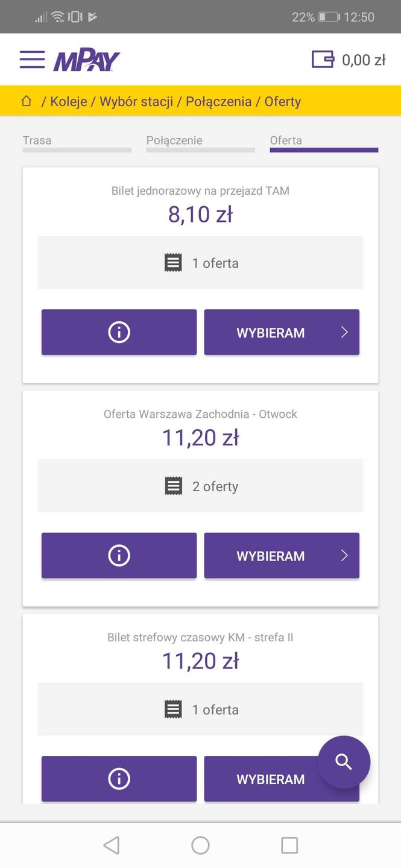Viewport: 401px width, 868px height.
Task: Select the 'Oferta' step tab
Action: (x=286, y=140)
